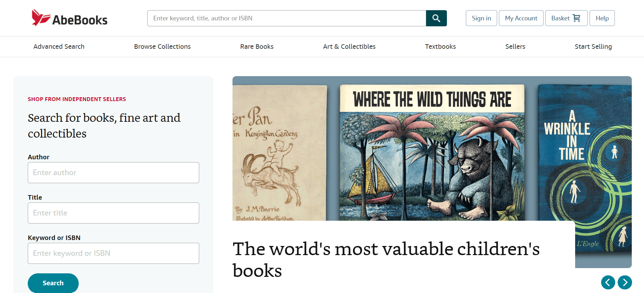Viewport: 644px width, 293px height.
Task: Go back using the carousel previous arrow
Action: (x=608, y=282)
